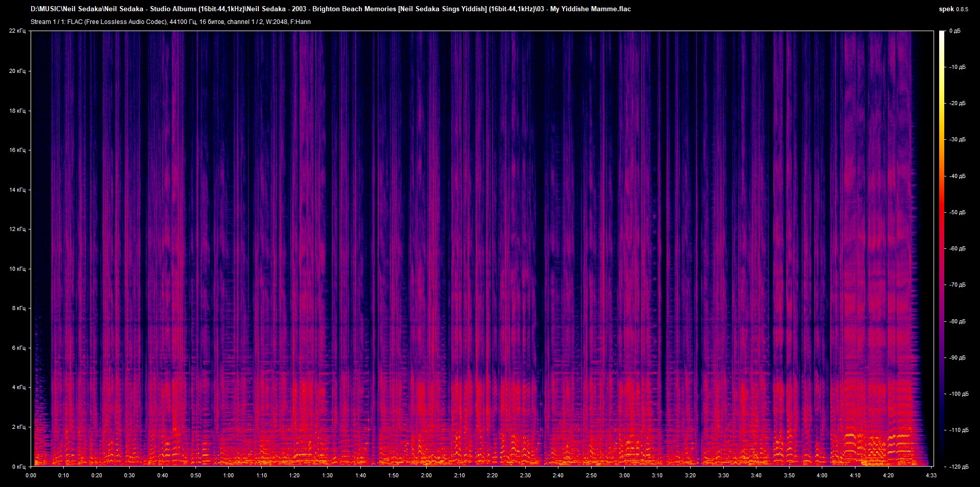Click the '2:20' time axis label
Viewport: 980px width, 487px height.
pyautogui.click(x=492, y=475)
